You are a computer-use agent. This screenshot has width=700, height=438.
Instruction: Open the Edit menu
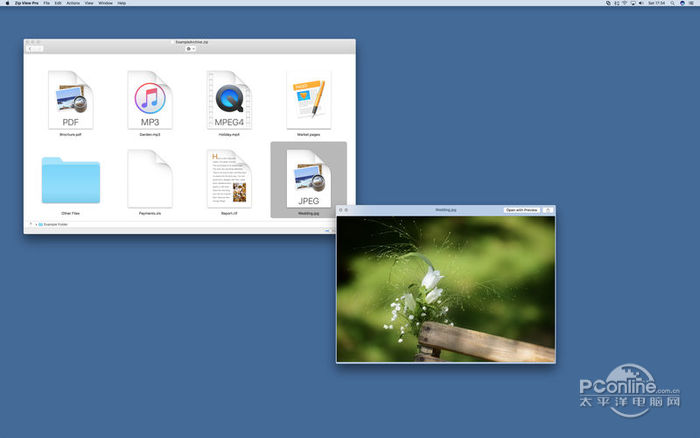tap(58, 3)
